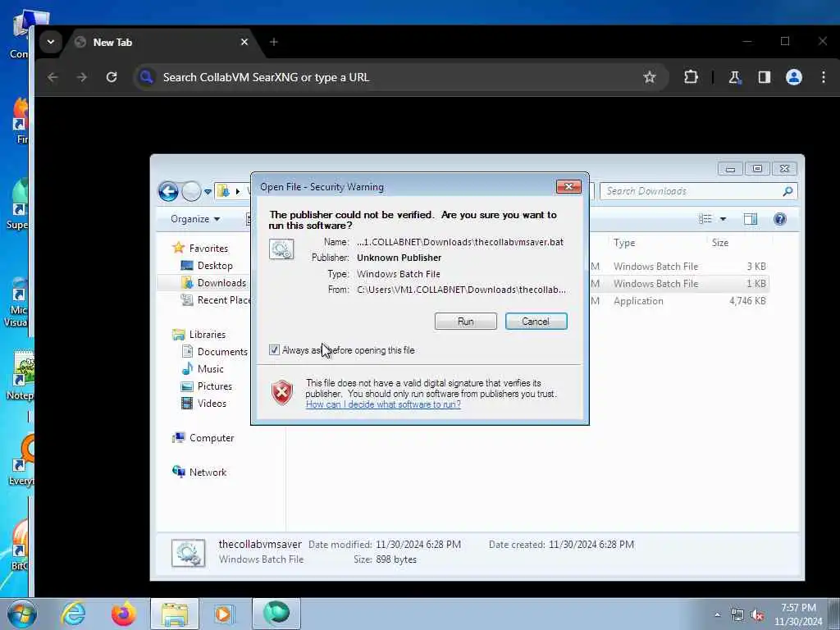Open the tab search dropdown arrow in Chrome
Image resolution: width=840 pixels, height=630 pixels.
[x=50, y=42]
